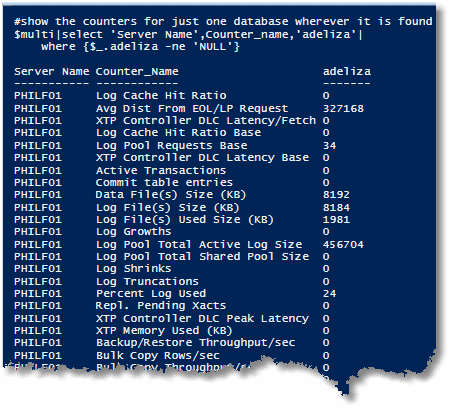Click the value 8192 in output

[336, 195]
